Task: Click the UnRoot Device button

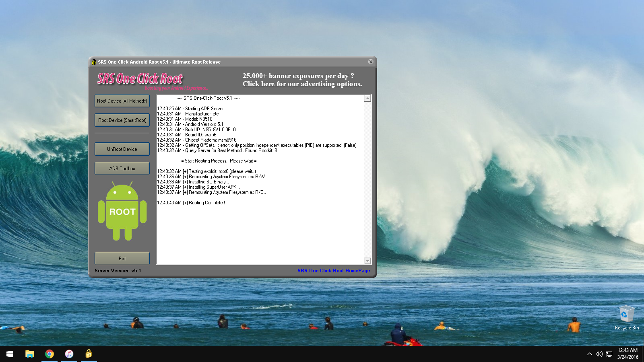Action: point(122,149)
